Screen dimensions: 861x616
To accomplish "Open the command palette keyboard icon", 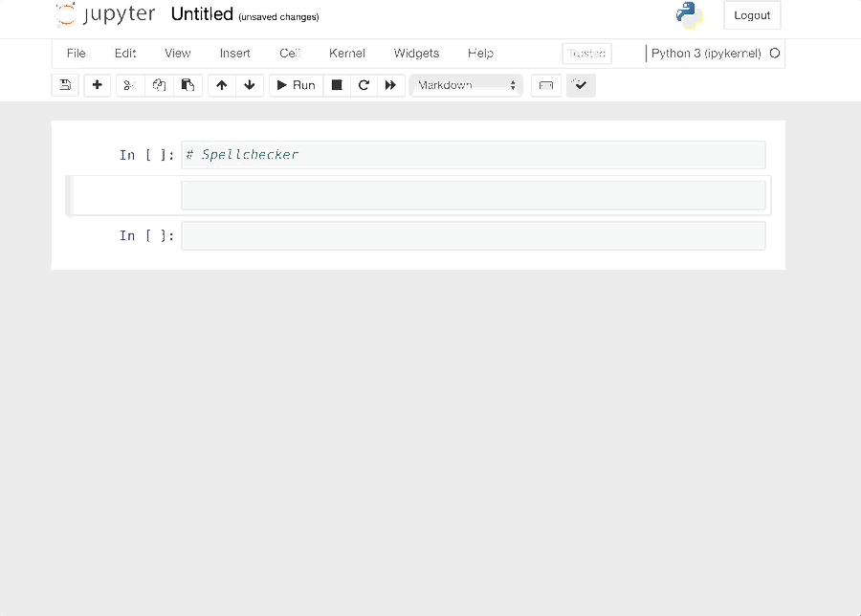I will click(546, 85).
